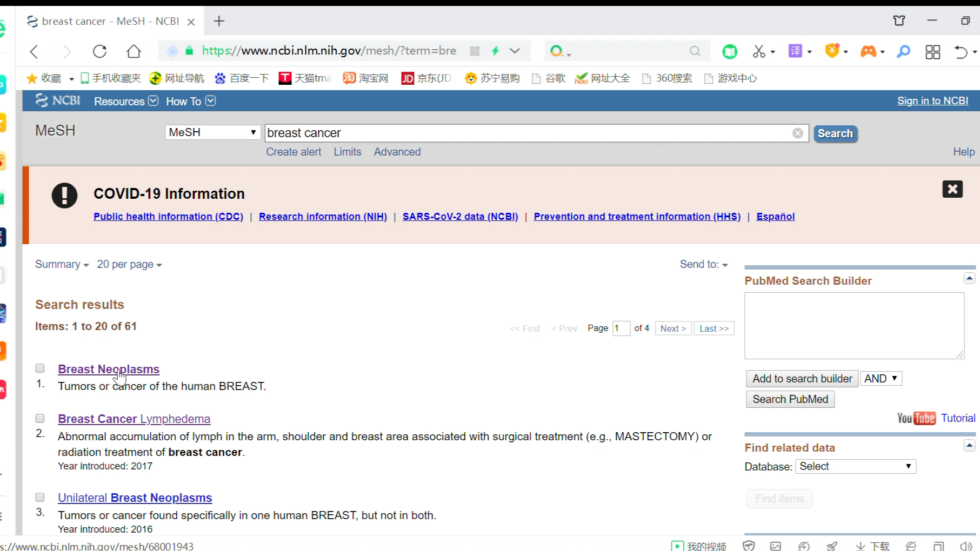The height and width of the screenshot is (551, 980).
Task: Reload the page with the refresh icon
Action: tap(100, 51)
